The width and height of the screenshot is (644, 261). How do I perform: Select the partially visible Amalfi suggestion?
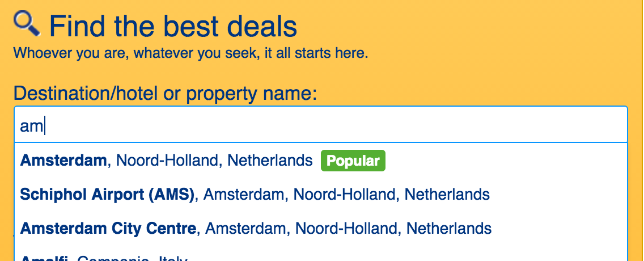coord(321,256)
